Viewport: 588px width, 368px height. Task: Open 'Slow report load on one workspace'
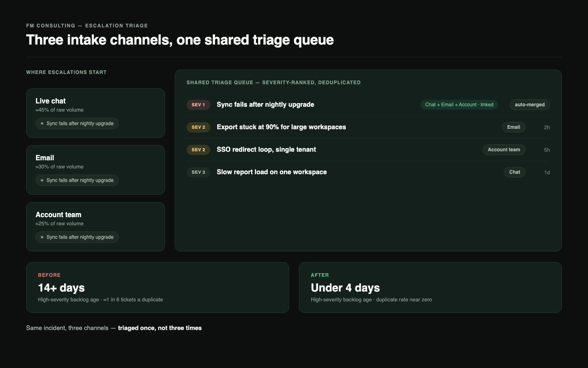[272, 172]
